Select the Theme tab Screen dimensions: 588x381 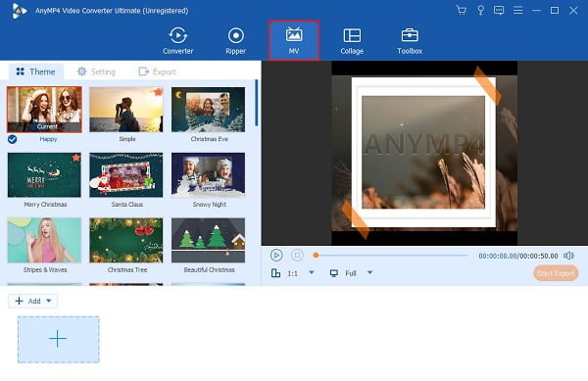pyautogui.click(x=35, y=71)
